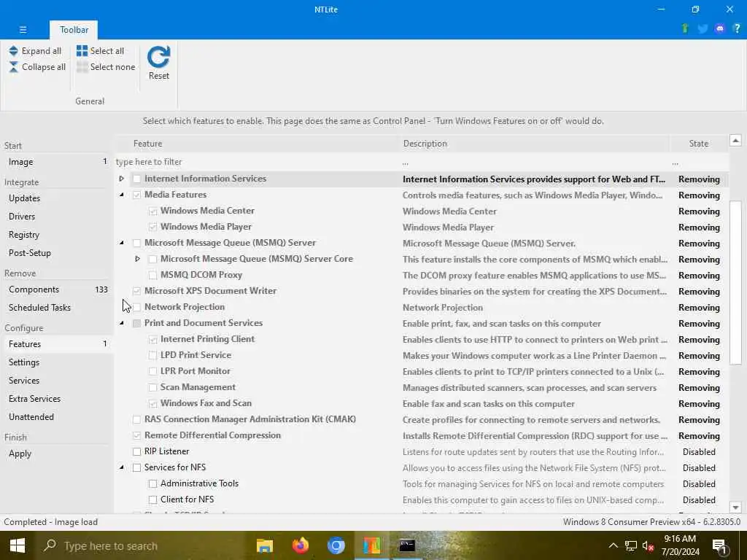Screen dimensions: 747x560
Task: Toggle the Scan Management checkbox
Action: 152,388
